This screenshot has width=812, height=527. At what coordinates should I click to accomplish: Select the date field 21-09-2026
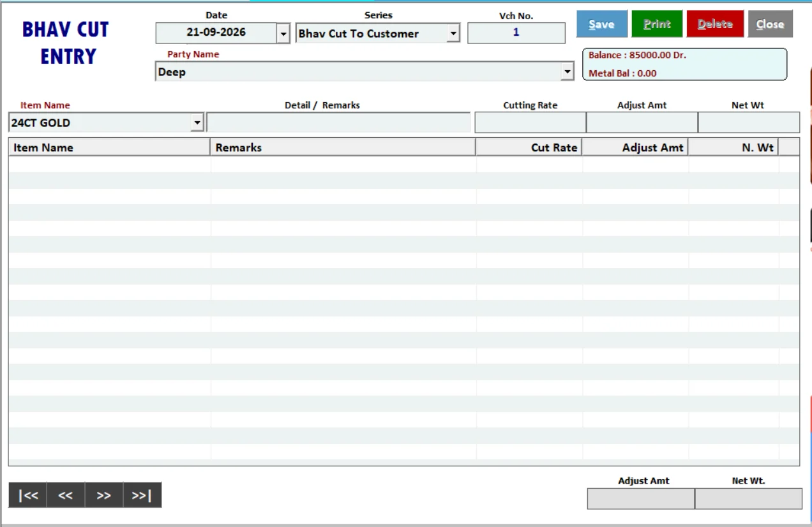(216, 33)
